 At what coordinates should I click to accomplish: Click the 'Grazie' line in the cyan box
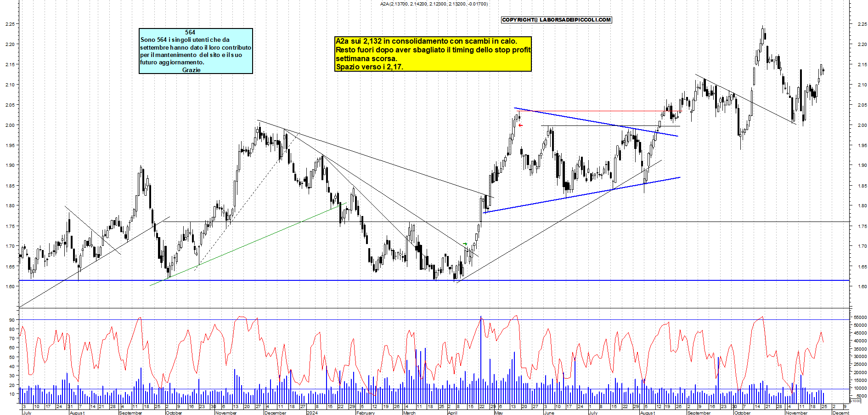tap(191, 70)
